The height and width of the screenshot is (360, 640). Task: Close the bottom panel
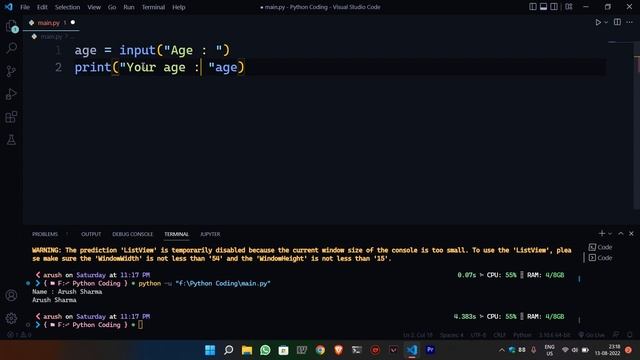(631, 233)
